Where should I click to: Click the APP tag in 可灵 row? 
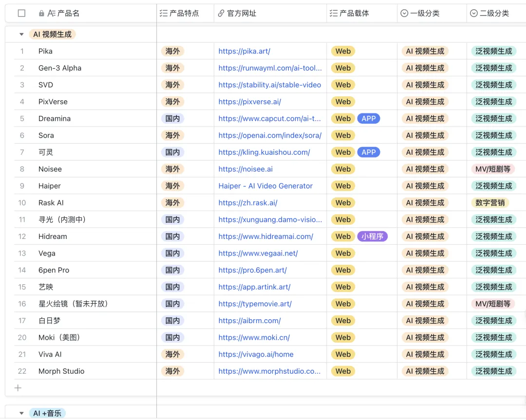click(369, 152)
